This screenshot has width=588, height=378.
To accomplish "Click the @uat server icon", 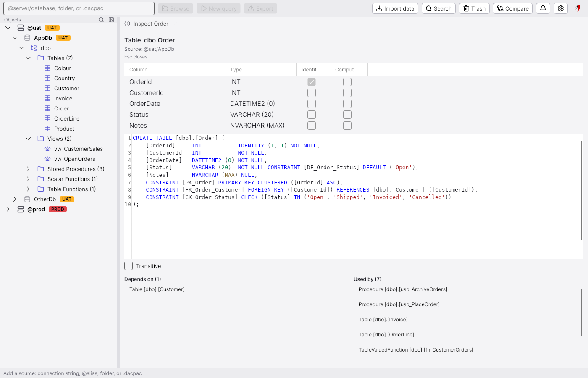I will click(x=21, y=28).
